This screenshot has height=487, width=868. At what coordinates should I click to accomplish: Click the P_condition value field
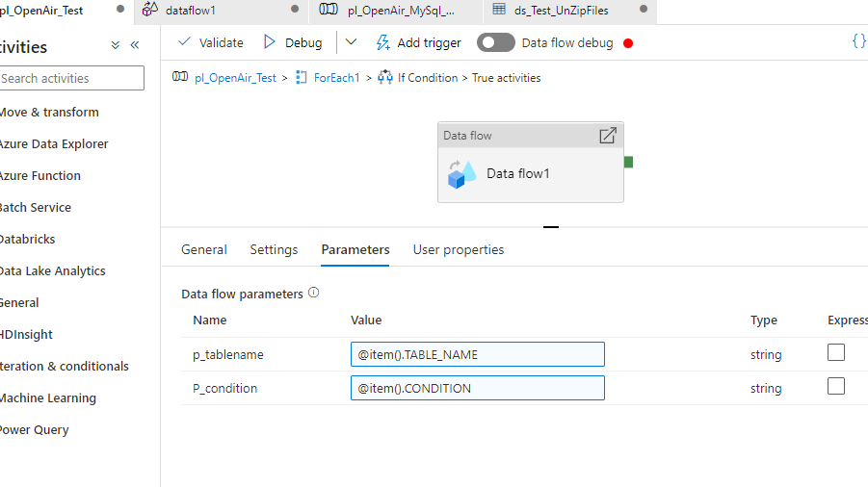477,388
